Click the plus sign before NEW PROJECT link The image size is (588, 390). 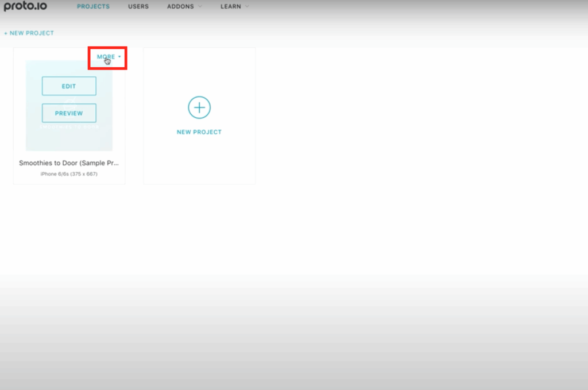(6, 33)
